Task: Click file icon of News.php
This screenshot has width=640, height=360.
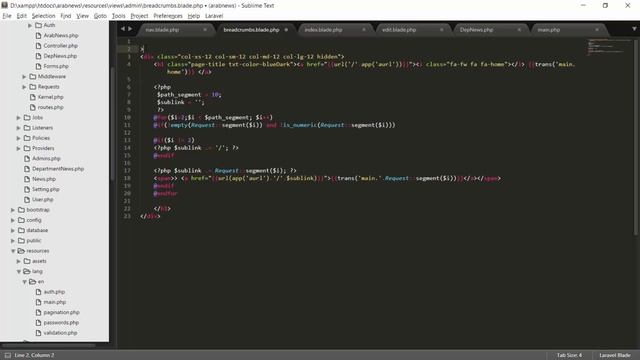Action: point(27,179)
